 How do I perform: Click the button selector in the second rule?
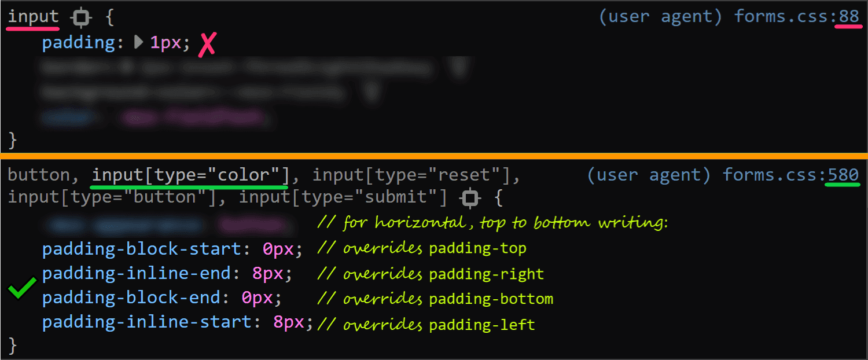point(39,175)
